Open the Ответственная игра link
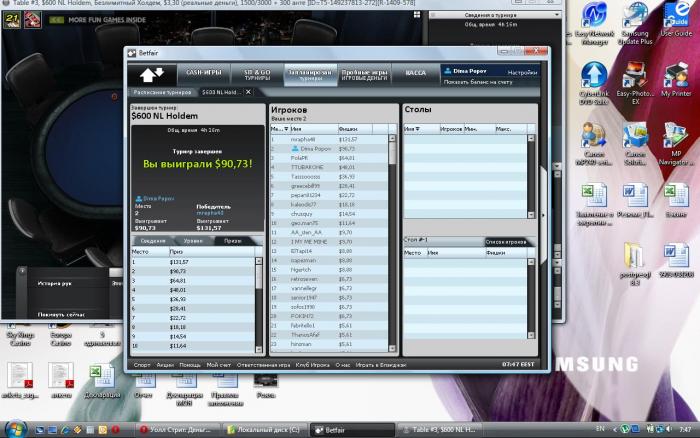This screenshot has height=438, width=700. click(x=263, y=365)
